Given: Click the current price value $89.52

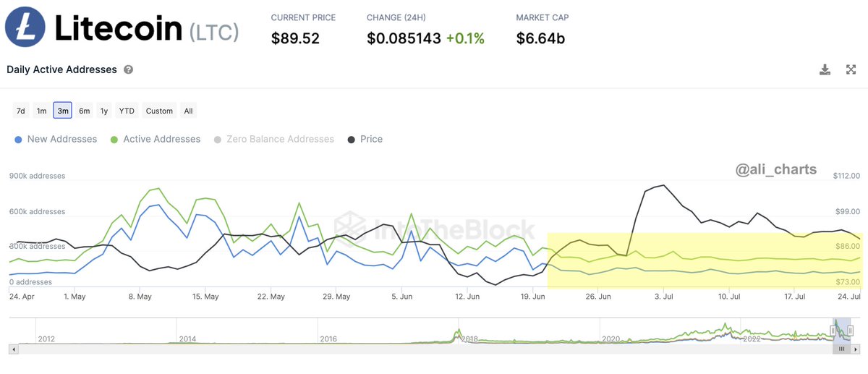Looking at the screenshot, I should tap(295, 38).
